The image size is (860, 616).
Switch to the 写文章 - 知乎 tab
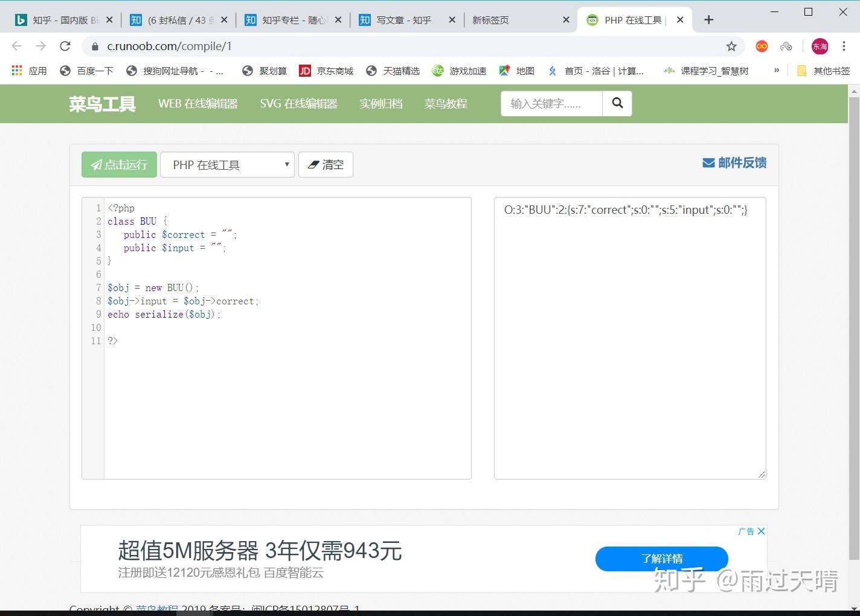point(407,20)
